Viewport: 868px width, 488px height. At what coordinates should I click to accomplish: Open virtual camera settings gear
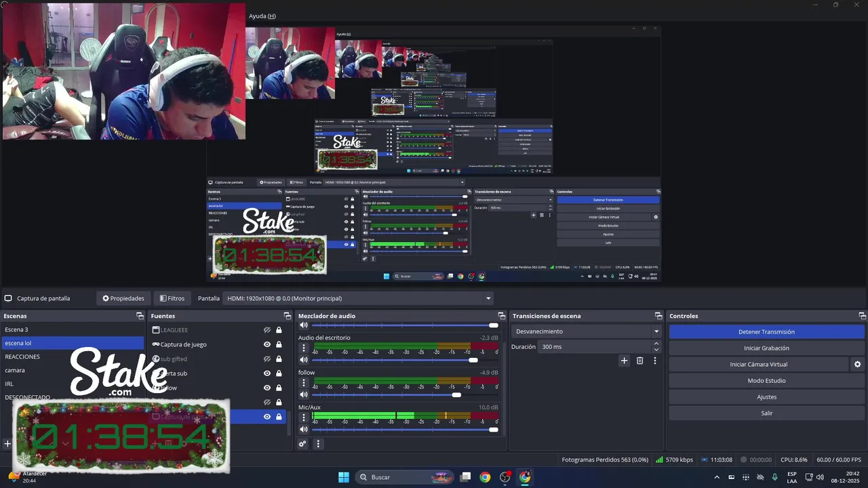(857, 364)
